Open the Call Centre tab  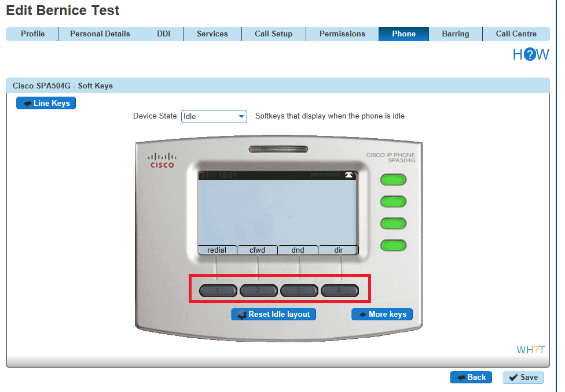point(516,34)
